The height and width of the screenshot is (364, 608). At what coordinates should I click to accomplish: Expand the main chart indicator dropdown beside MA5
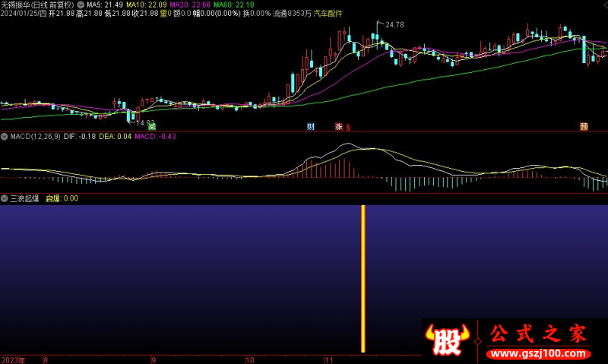coord(81,5)
